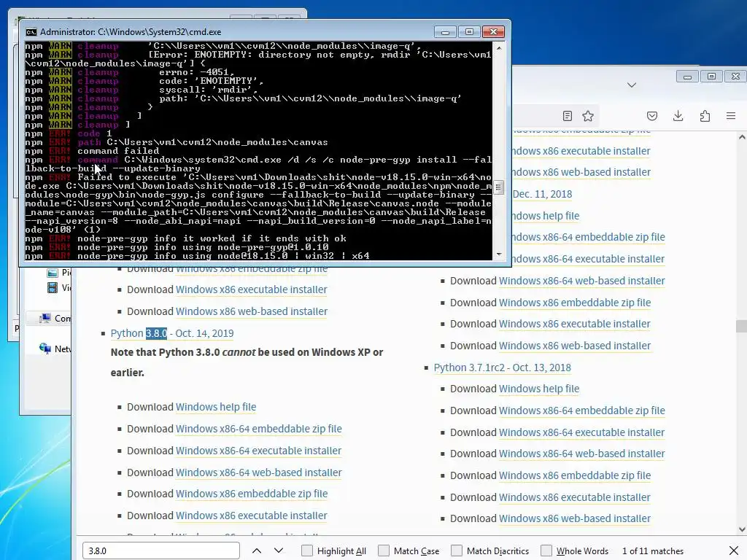
Task: Open x86 embeddable zip file link under Python 3.8.0
Action: pos(252,494)
